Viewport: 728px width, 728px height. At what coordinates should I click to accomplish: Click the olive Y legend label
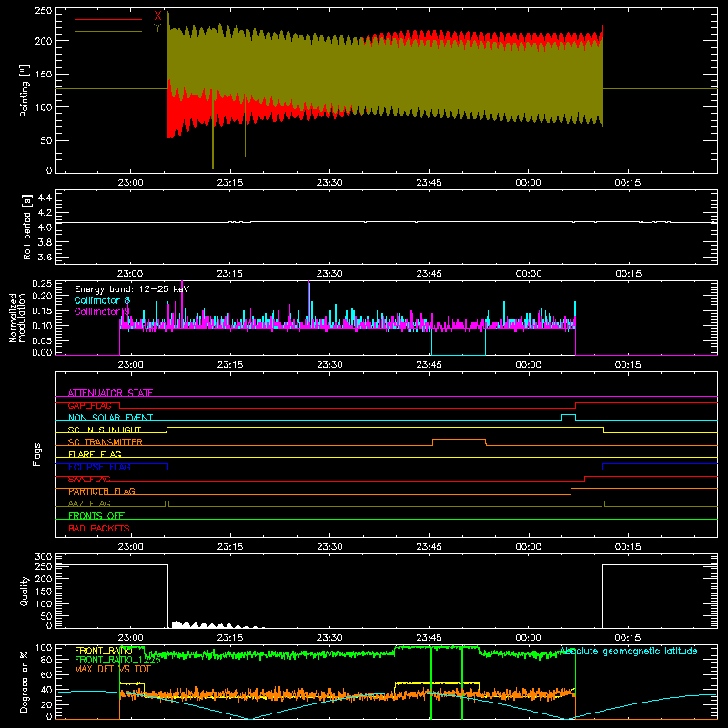click(x=157, y=28)
